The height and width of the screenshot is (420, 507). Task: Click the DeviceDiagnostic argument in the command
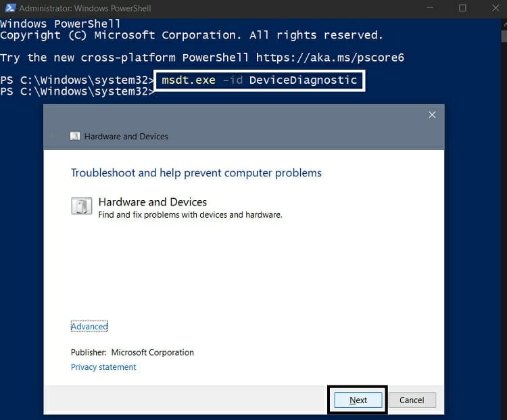303,80
